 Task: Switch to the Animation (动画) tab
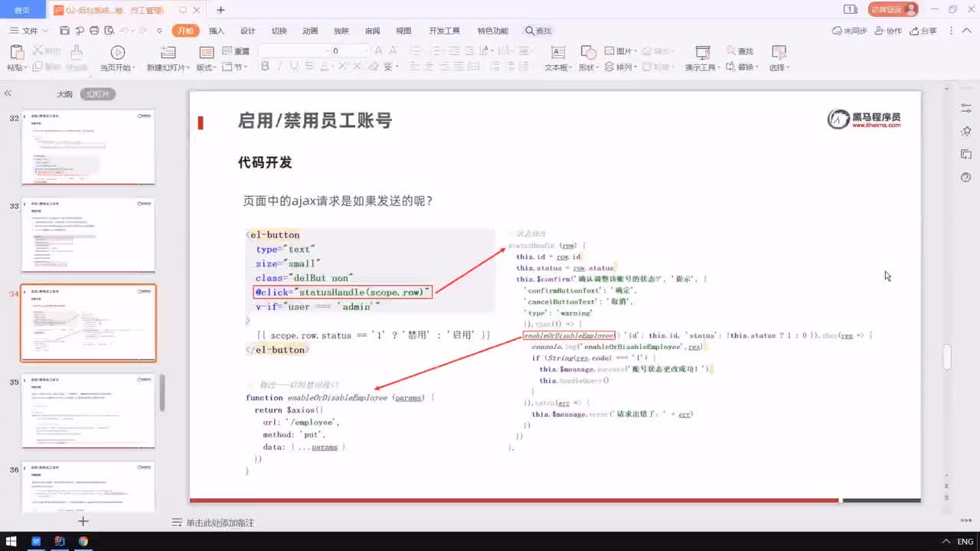click(310, 31)
